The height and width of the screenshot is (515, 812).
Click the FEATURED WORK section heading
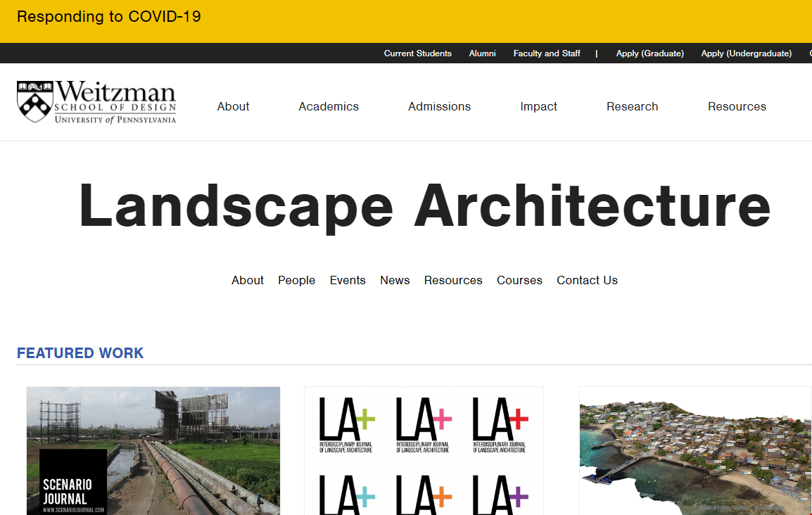click(80, 353)
